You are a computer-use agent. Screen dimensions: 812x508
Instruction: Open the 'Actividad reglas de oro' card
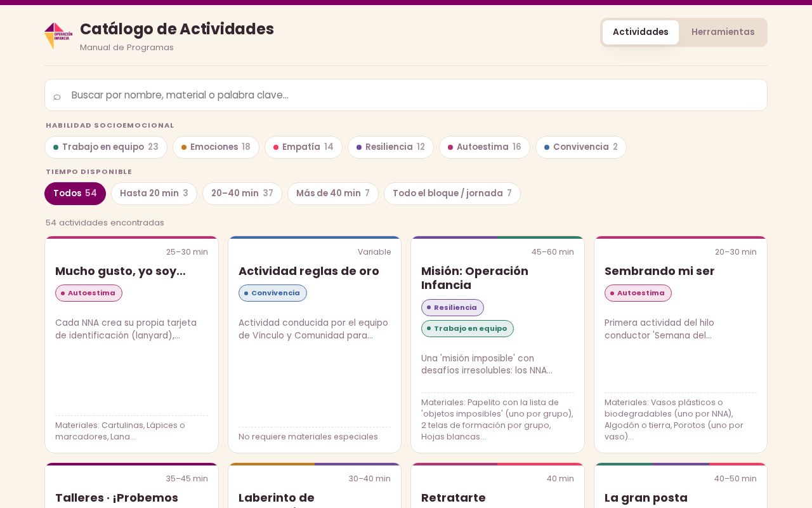tap(315, 344)
